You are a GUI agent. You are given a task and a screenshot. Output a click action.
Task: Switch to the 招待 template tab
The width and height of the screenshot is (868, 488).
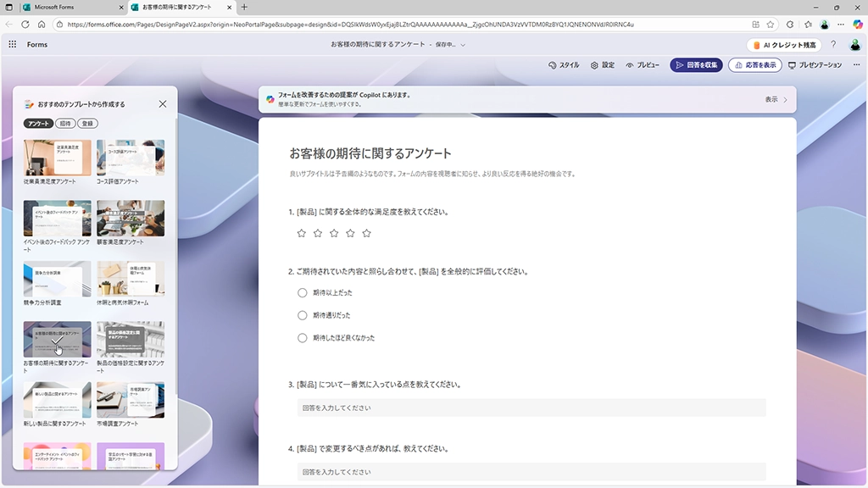click(x=65, y=124)
